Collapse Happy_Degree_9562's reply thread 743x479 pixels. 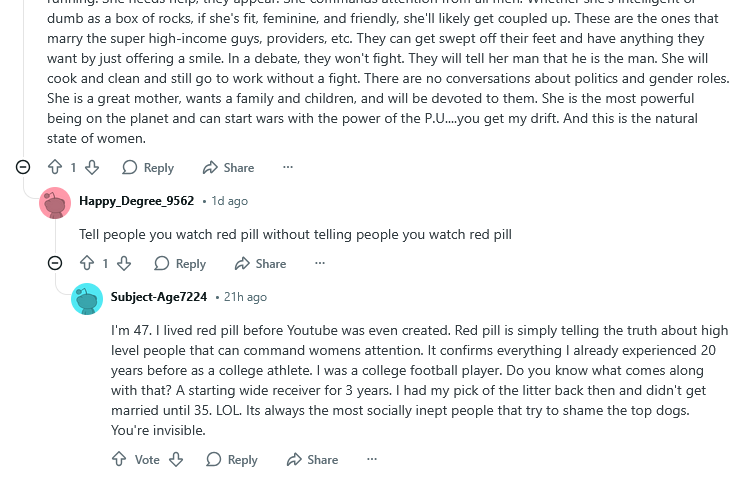coord(55,263)
